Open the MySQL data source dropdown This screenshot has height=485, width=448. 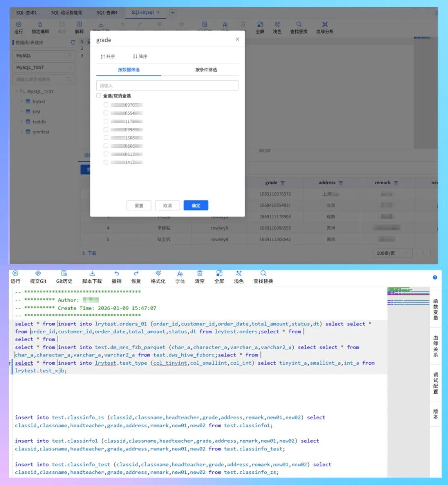(44, 55)
